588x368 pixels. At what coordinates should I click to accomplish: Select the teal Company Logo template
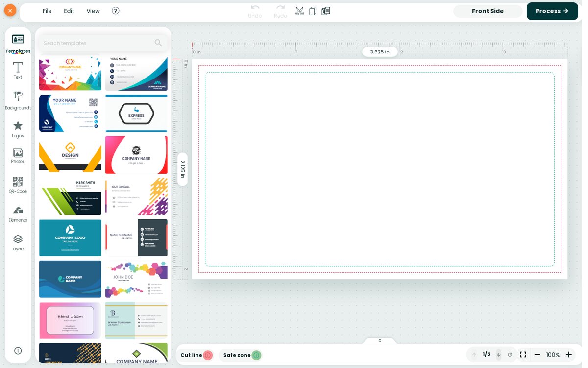[x=70, y=237]
